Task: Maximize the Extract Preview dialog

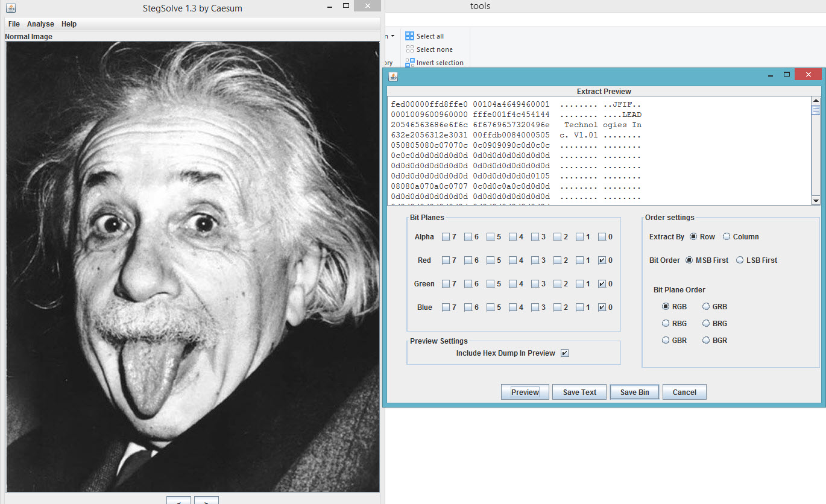Action: click(x=787, y=74)
